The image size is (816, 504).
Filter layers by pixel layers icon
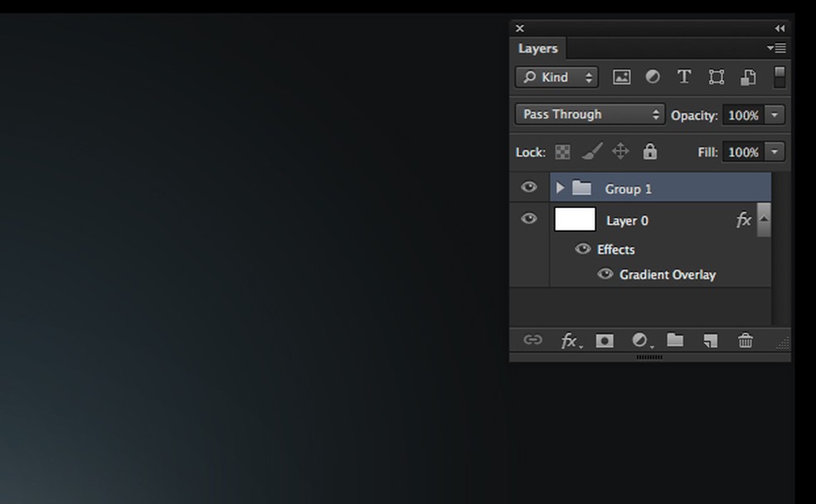click(621, 77)
